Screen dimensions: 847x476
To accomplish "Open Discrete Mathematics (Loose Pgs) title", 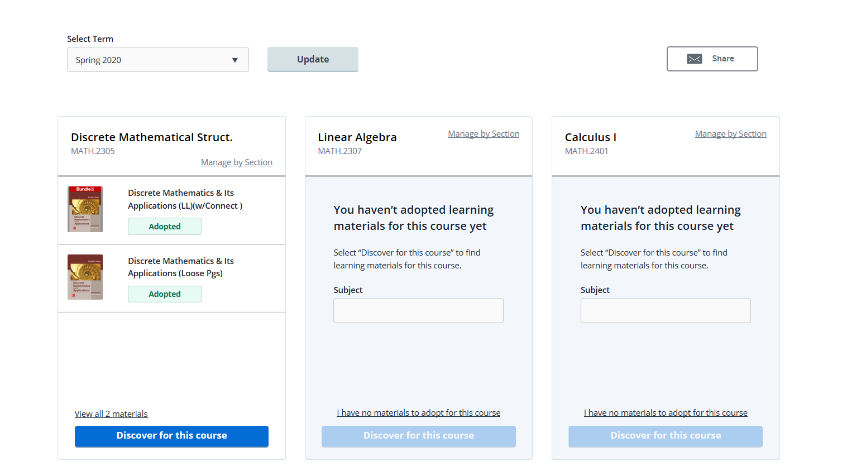I will [x=181, y=267].
